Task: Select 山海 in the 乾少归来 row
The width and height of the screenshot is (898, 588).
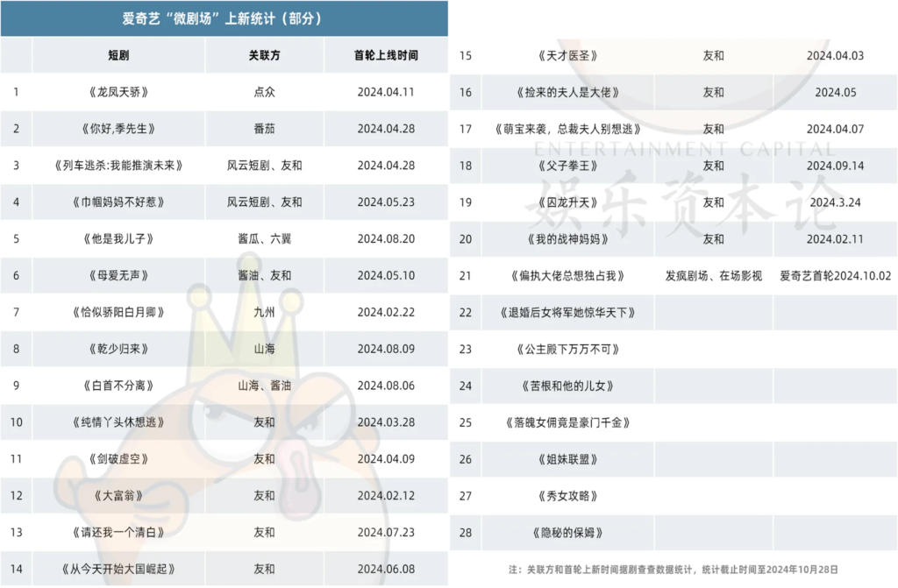Action: click(265, 349)
